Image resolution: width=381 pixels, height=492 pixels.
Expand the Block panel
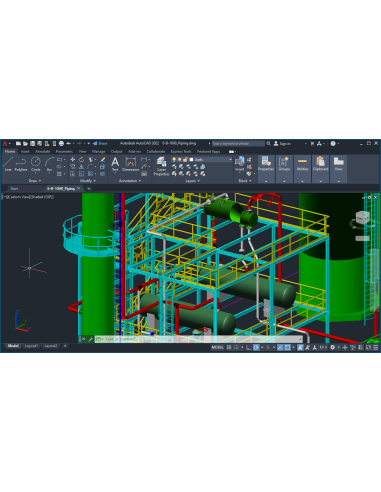coord(245,181)
